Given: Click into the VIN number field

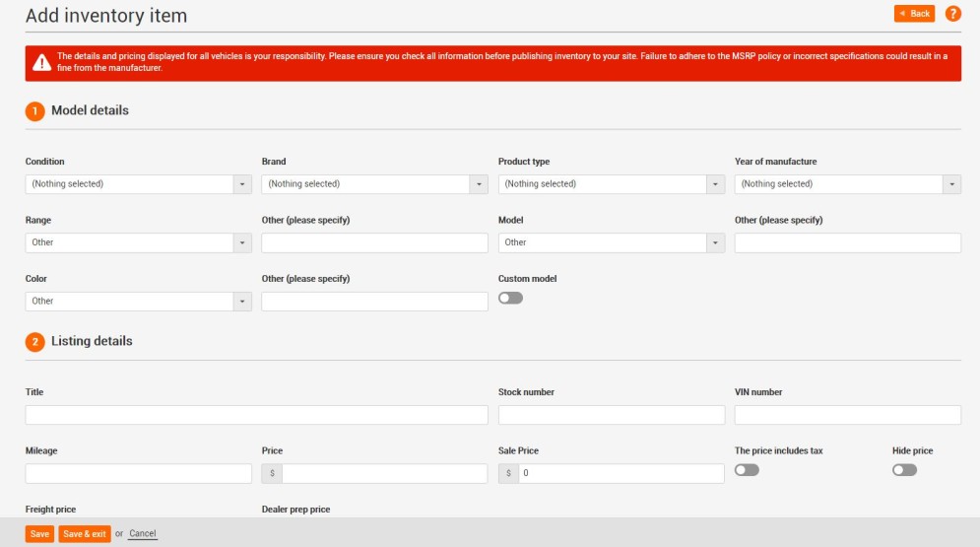Looking at the screenshot, I should 847,415.
